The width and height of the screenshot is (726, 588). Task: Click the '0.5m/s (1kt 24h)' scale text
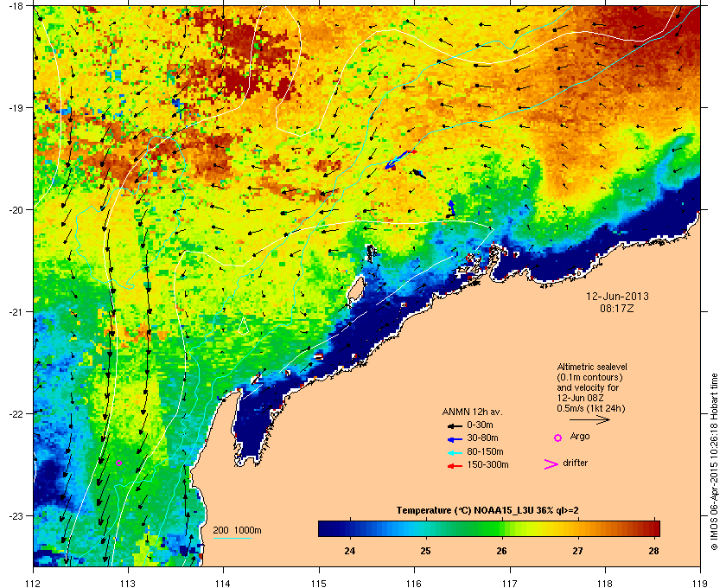click(x=591, y=409)
